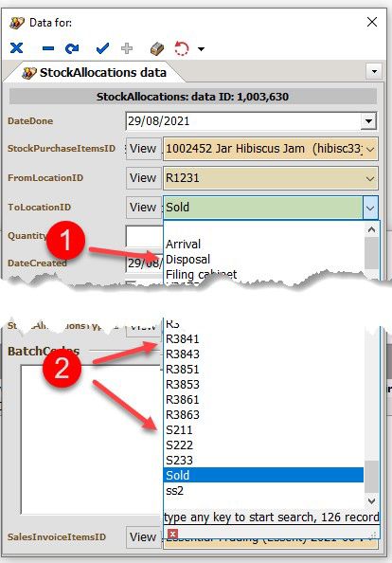This screenshot has height=563, width=392.
Task: Collapse the ToLocationID Sold dropdown arrow
Action: click(x=370, y=208)
